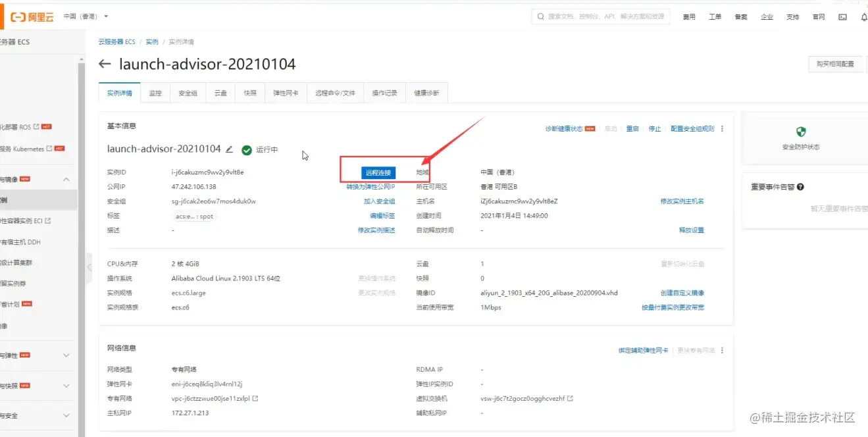This screenshot has width=868, height=437.
Task: Expand the 与安全 sidebar section
Action: [66, 416]
